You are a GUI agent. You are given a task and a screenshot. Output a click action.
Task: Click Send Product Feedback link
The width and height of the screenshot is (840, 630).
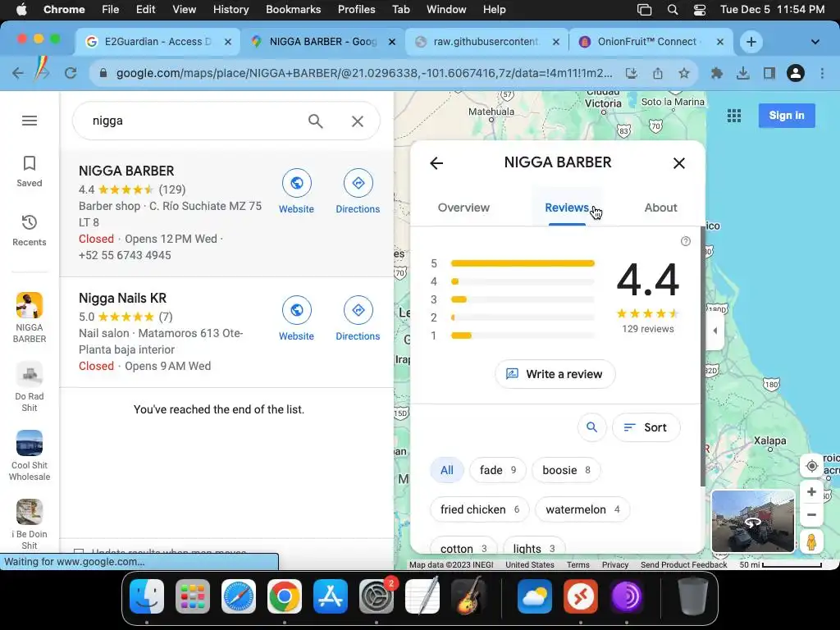coord(683,564)
